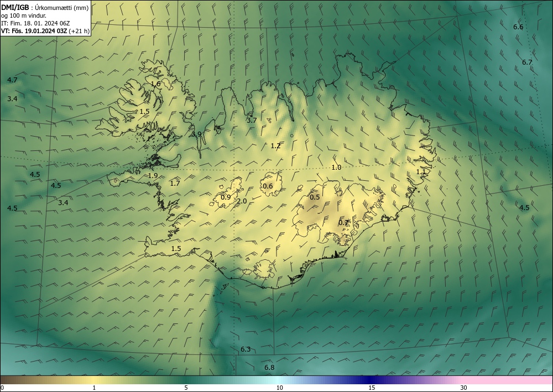Click the 1.6 value in the Westfjords
The image size is (553, 392).
[155, 84]
